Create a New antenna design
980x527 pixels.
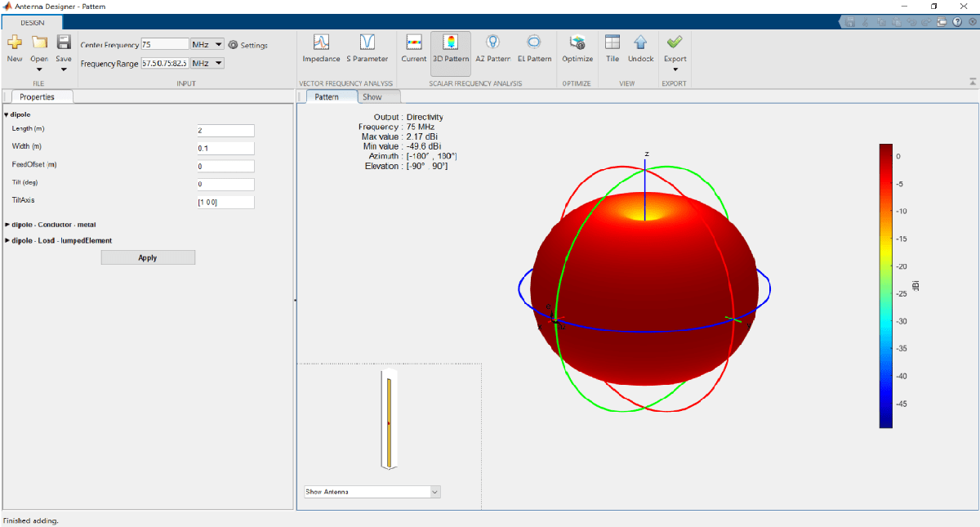pos(15,48)
